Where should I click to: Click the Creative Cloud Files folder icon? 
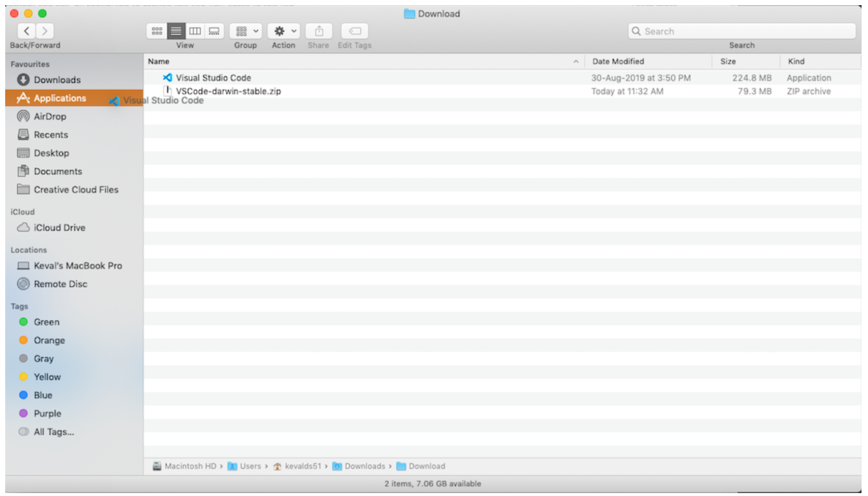(x=23, y=189)
